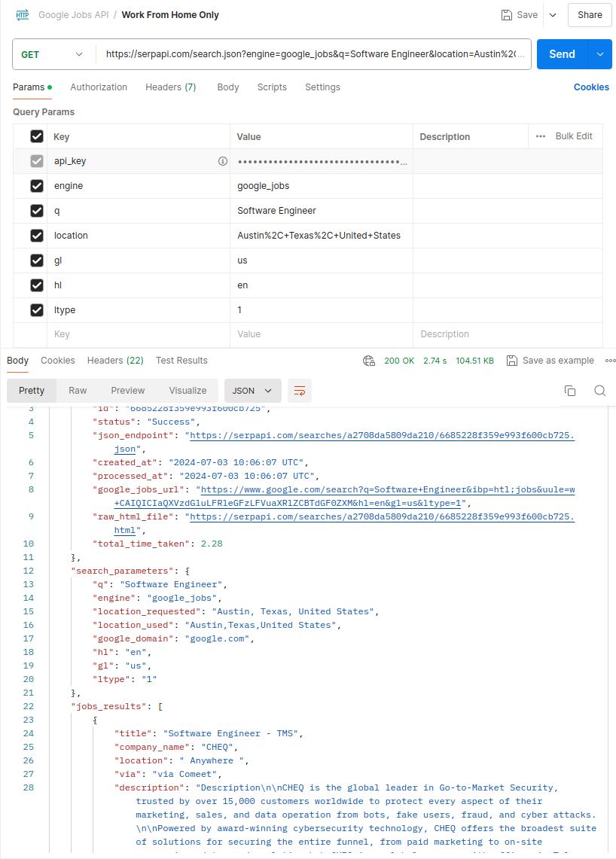The image size is (616, 859).
Task: Select the Software Engineer value cell
Action: pyautogui.click(x=321, y=210)
